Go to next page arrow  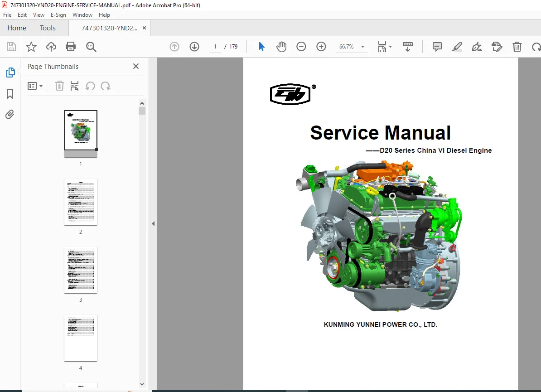tap(194, 47)
